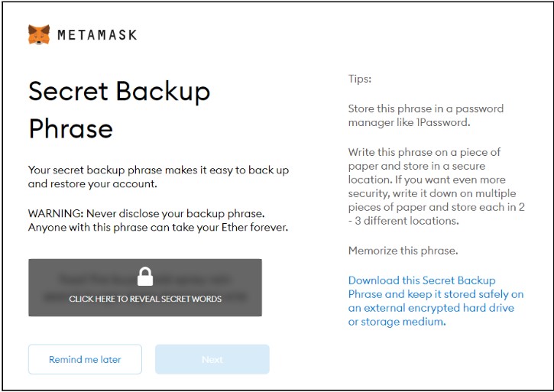The width and height of the screenshot is (554, 392).
Task: Click the METAMASK wordmark text
Action: coord(97,35)
